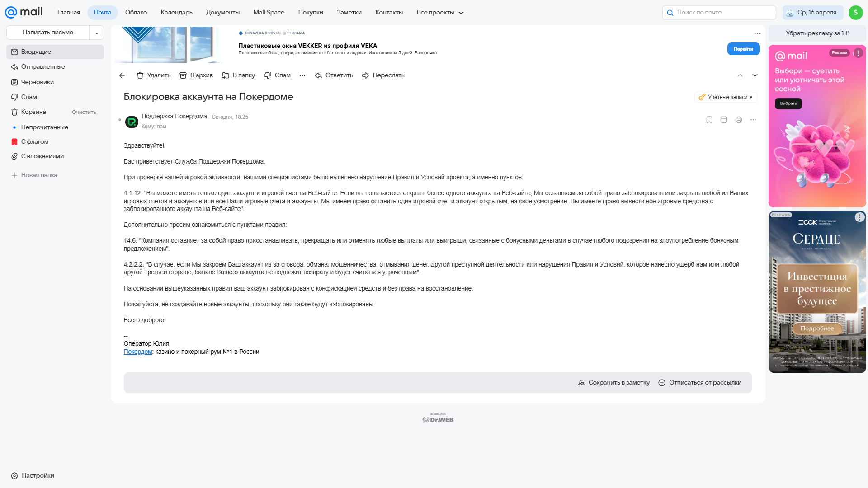Open Контакты in top navigation
Image resolution: width=868 pixels, height=488 pixels.
(x=389, y=13)
